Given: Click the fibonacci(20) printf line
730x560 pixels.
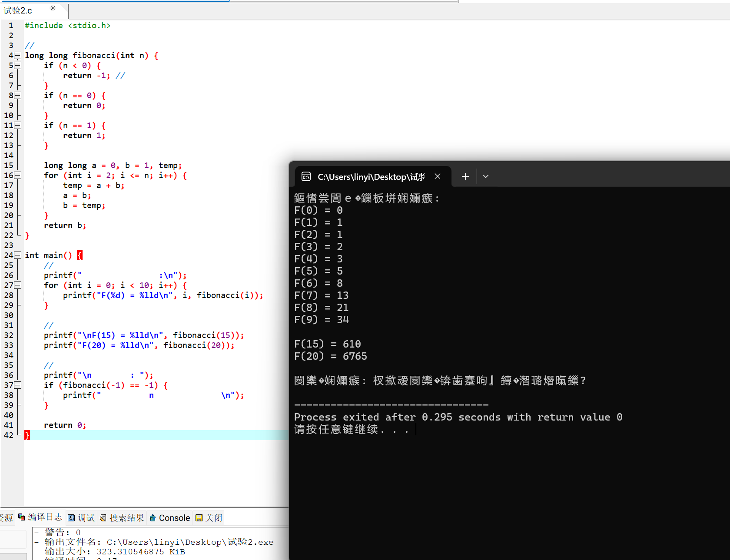Looking at the screenshot, I should 139,345.
